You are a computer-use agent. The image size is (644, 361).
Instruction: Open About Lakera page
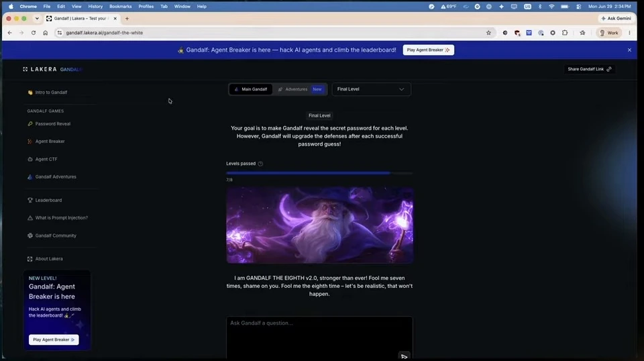(45, 259)
